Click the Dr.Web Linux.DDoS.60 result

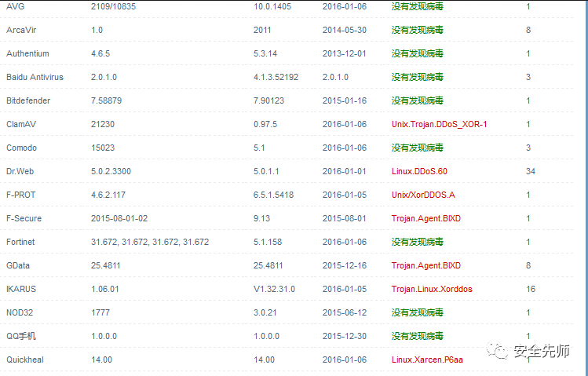pos(419,172)
